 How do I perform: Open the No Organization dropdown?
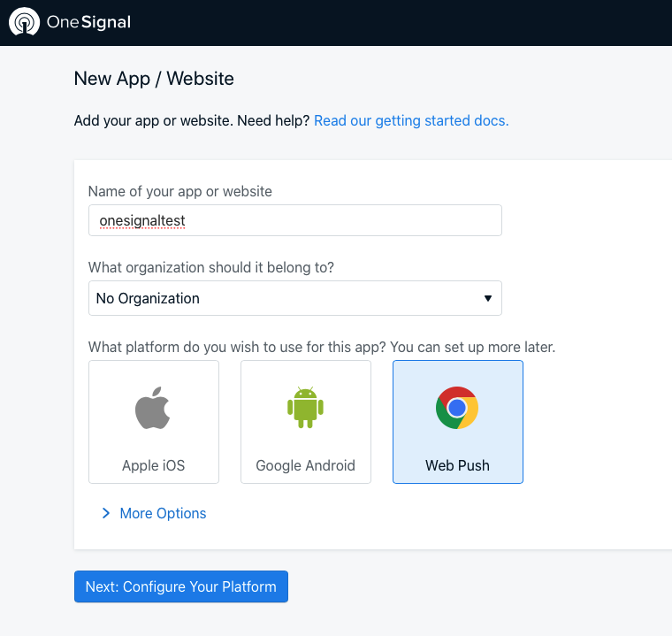[x=283, y=298]
